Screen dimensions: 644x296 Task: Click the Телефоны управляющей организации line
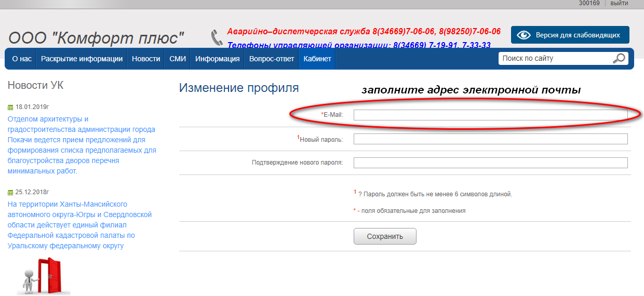(359, 45)
